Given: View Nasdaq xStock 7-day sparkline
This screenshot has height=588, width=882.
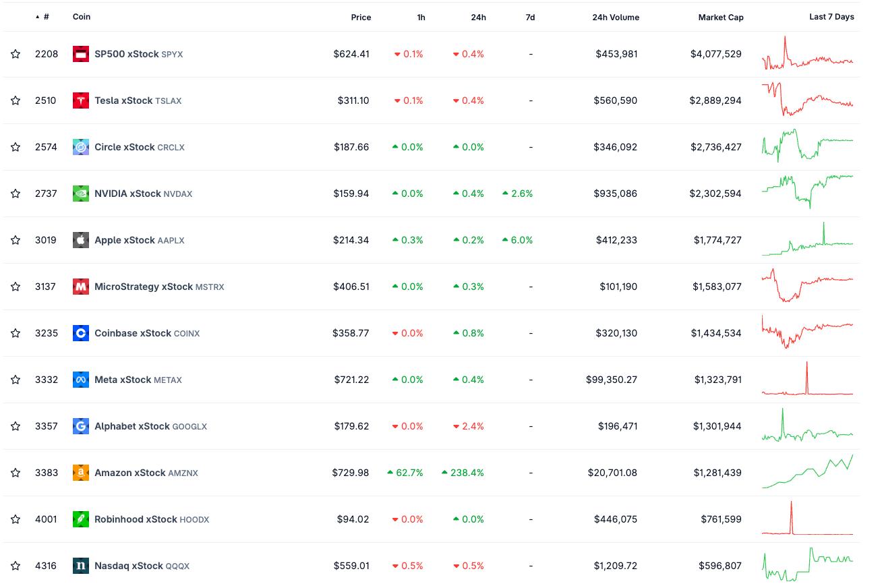Looking at the screenshot, I should [x=807, y=564].
